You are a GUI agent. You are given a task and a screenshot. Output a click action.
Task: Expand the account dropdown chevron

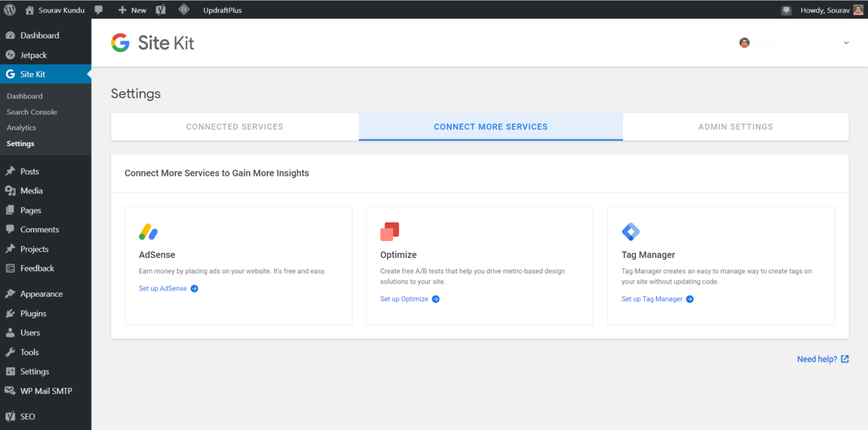(846, 43)
